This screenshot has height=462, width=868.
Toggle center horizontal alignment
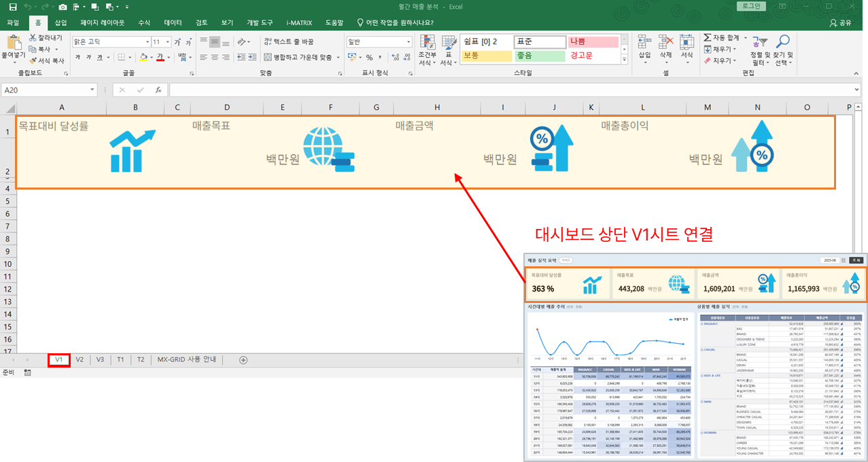coord(215,58)
